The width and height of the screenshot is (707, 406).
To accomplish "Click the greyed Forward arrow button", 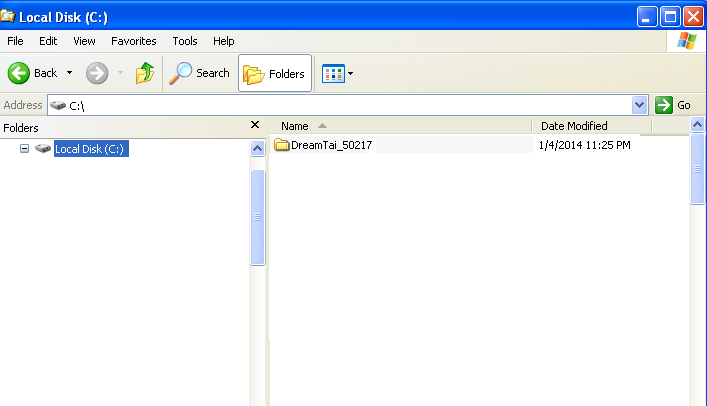I will 97,73.
